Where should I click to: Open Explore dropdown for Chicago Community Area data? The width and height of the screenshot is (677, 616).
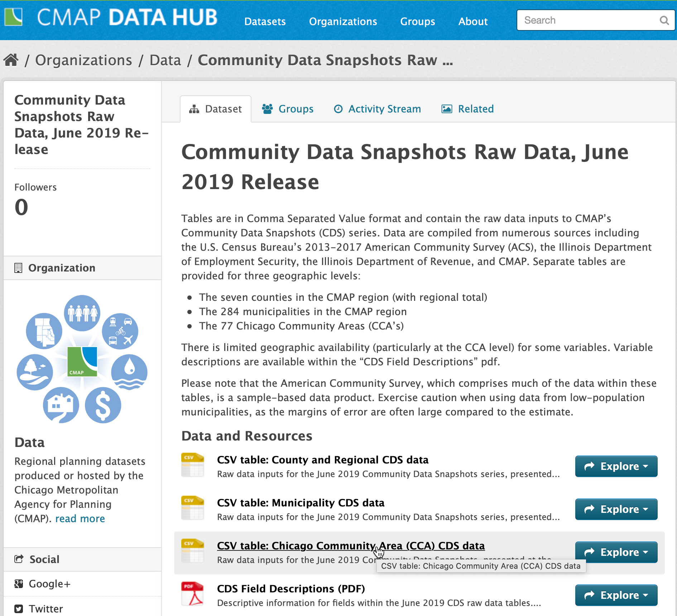click(x=616, y=552)
